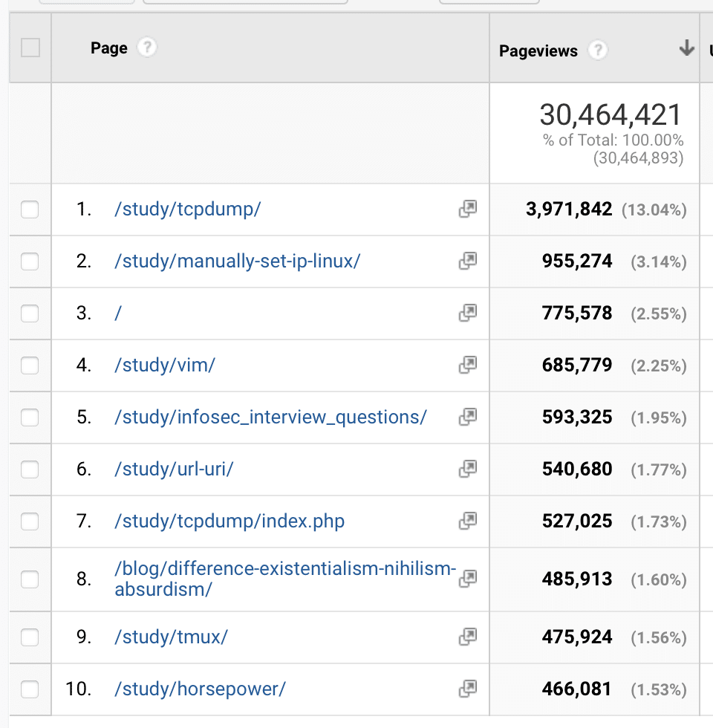Click the external-link icon for /study/vim/
713x728 pixels.
pos(468,365)
